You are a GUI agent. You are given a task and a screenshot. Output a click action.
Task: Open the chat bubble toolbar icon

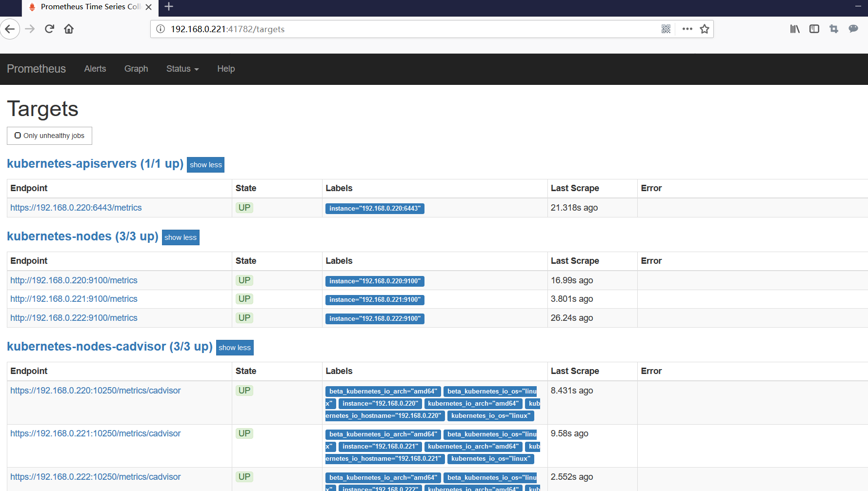(x=853, y=29)
